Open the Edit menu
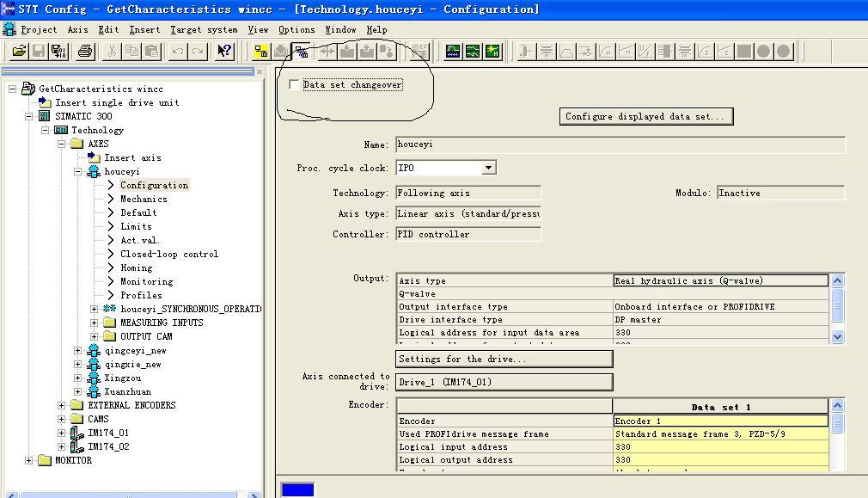868x498 pixels. (x=108, y=30)
